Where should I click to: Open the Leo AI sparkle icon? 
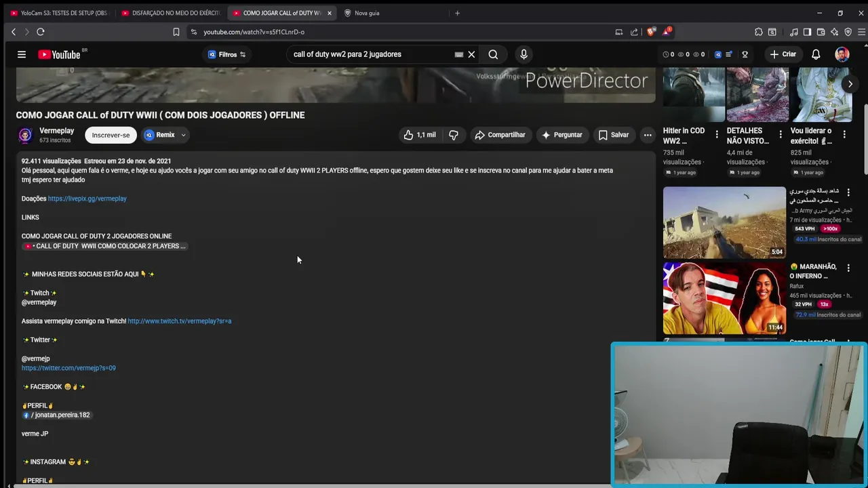click(834, 32)
